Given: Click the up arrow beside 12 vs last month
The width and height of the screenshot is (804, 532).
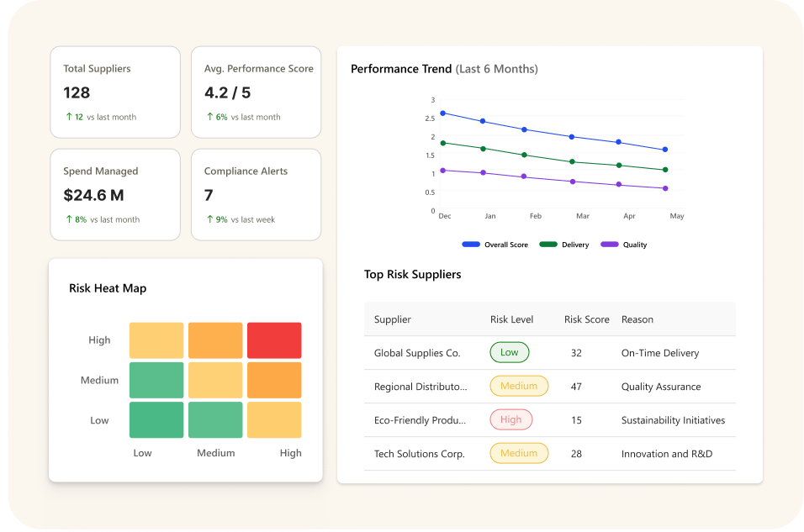Looking at the screenshot, I should tap(69, 117).
